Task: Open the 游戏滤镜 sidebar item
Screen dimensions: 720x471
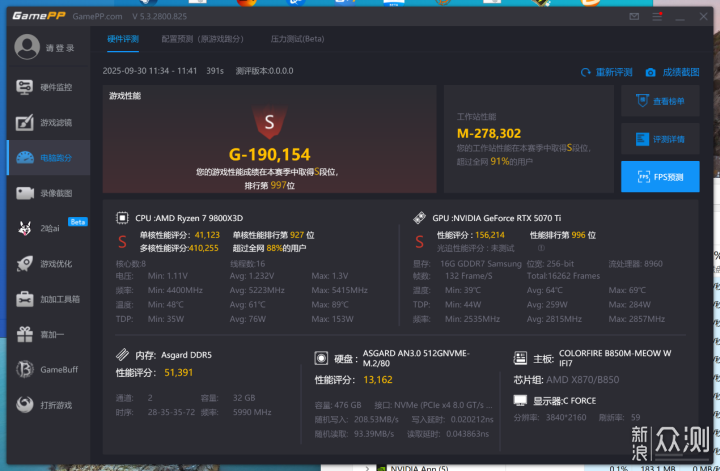Action: tap(48, 123)
